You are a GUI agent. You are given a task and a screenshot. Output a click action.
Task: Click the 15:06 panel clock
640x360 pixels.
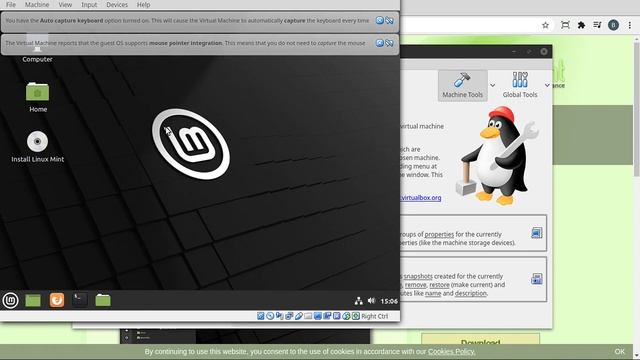[389, 301]
